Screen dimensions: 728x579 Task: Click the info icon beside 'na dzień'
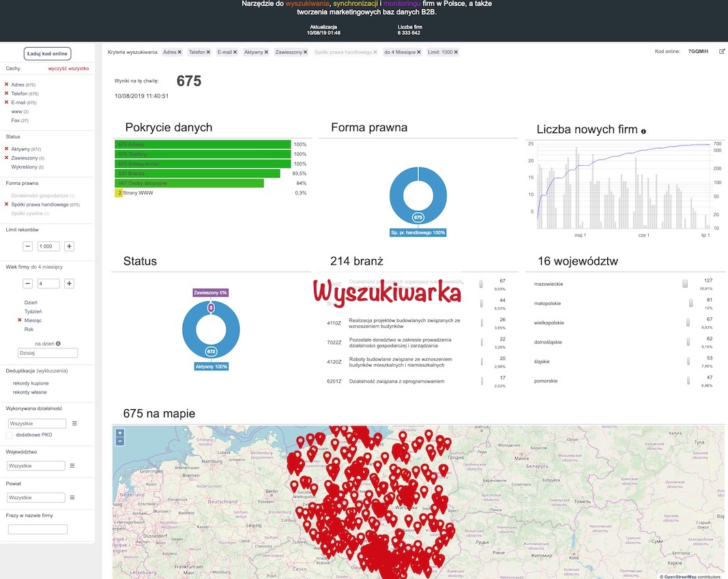[58, 344]
